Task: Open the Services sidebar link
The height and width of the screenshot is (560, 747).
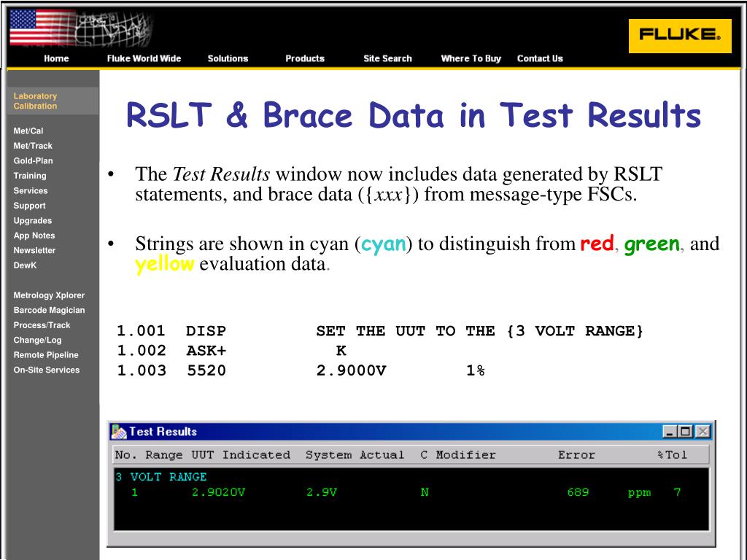Action: click(31, 190)
